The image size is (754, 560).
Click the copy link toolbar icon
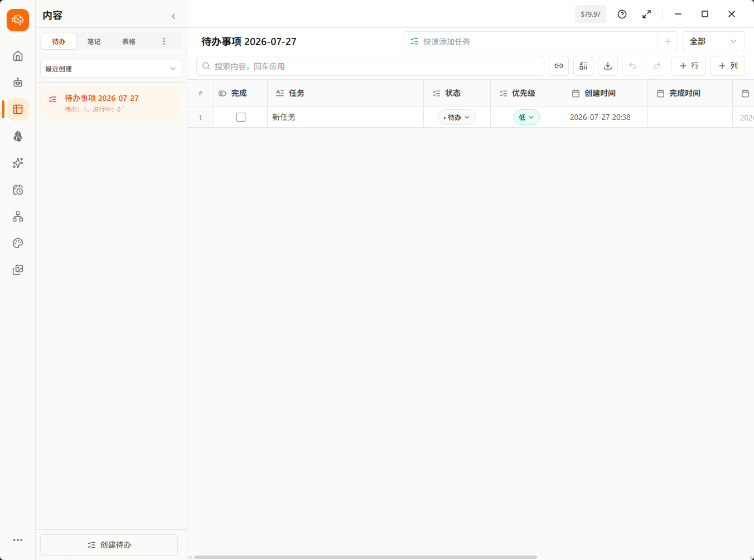point(559,66)
